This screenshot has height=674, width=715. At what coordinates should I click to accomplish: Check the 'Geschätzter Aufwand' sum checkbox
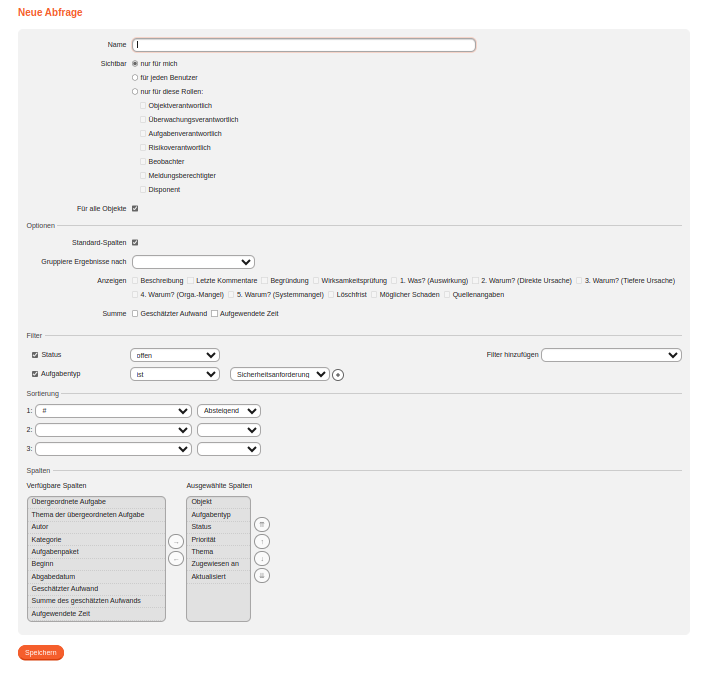tap(135, 313)
